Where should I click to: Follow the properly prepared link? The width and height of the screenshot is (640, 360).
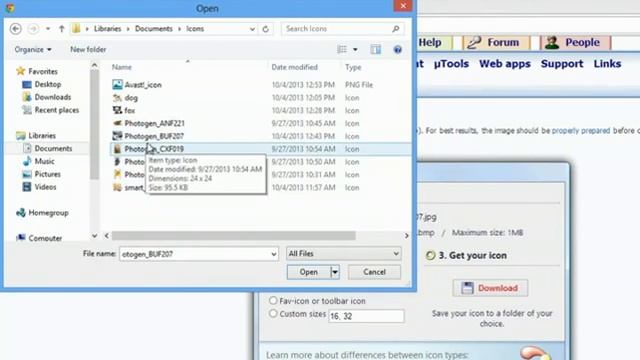point(581,131)
